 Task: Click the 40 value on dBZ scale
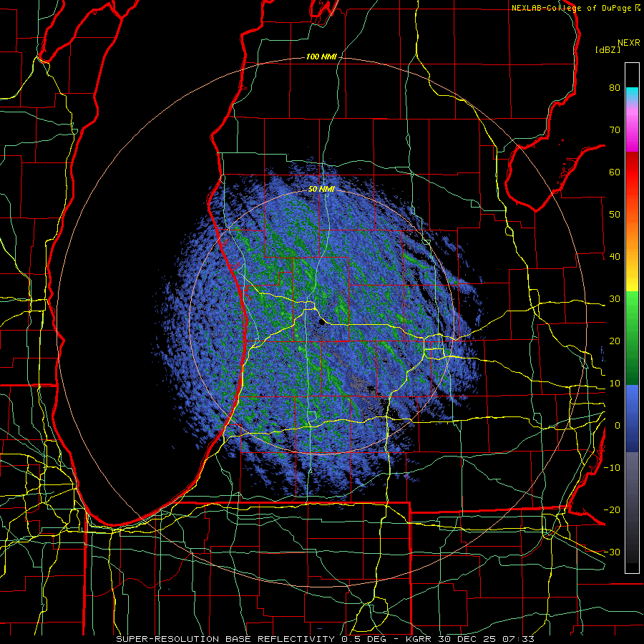pyautogui.click(x=615, y=257)
